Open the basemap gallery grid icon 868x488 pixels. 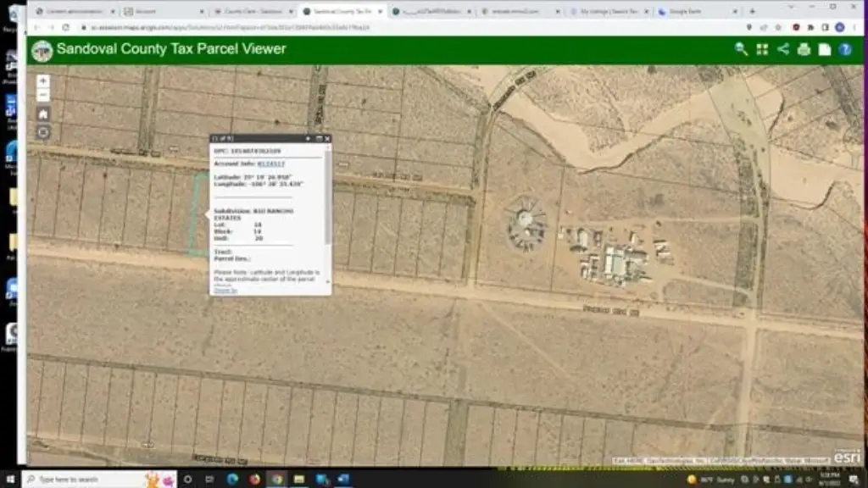point(762,49)
